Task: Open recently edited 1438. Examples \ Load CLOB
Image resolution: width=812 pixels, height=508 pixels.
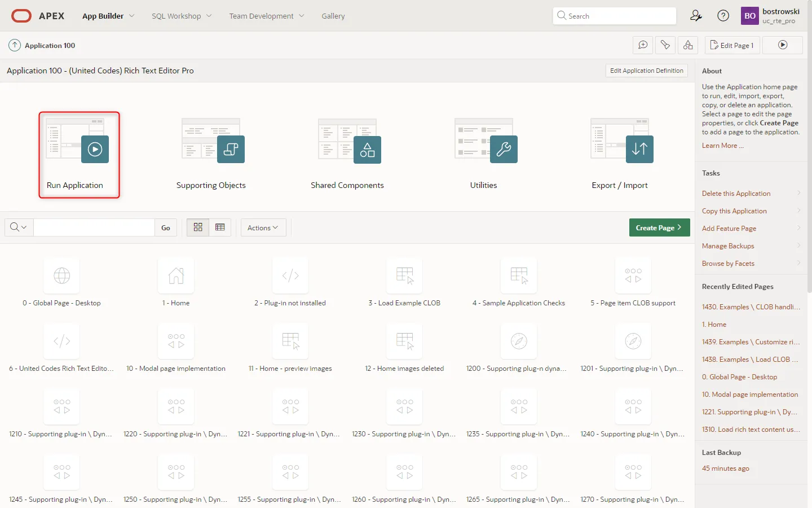Action: pos(751,360)
